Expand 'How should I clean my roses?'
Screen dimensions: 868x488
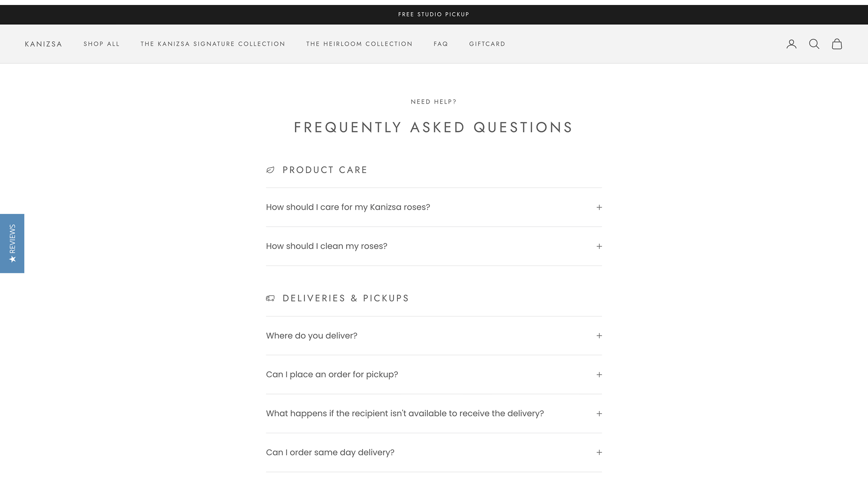[599, 246]
